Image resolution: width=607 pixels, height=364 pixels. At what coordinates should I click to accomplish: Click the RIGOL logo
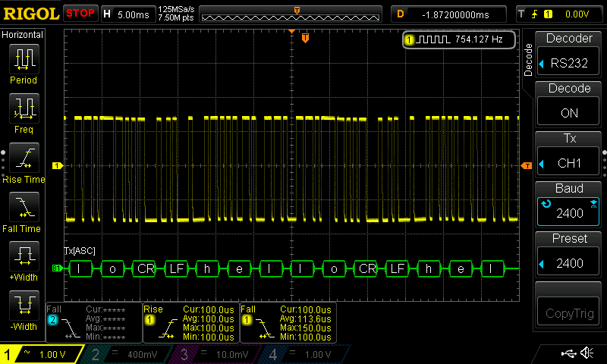31,14
